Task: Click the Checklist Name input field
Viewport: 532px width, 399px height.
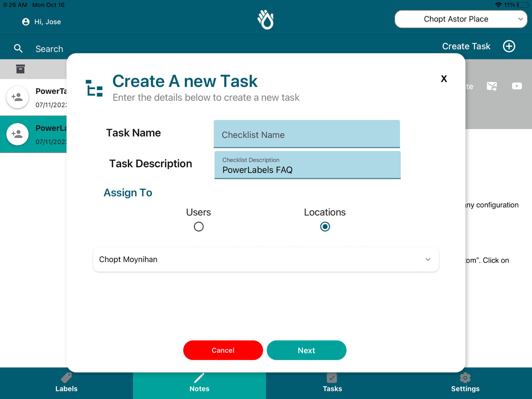Action: tap(307, 134)
